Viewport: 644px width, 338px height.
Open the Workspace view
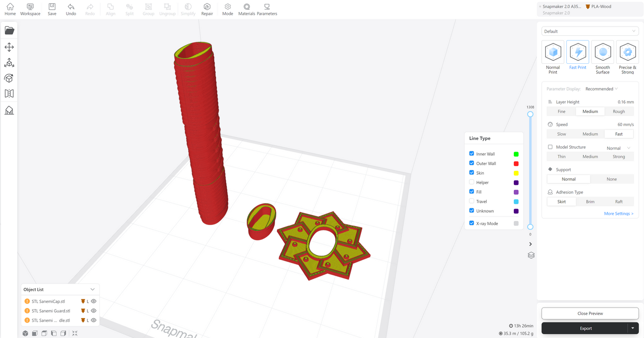coord(30,9)
